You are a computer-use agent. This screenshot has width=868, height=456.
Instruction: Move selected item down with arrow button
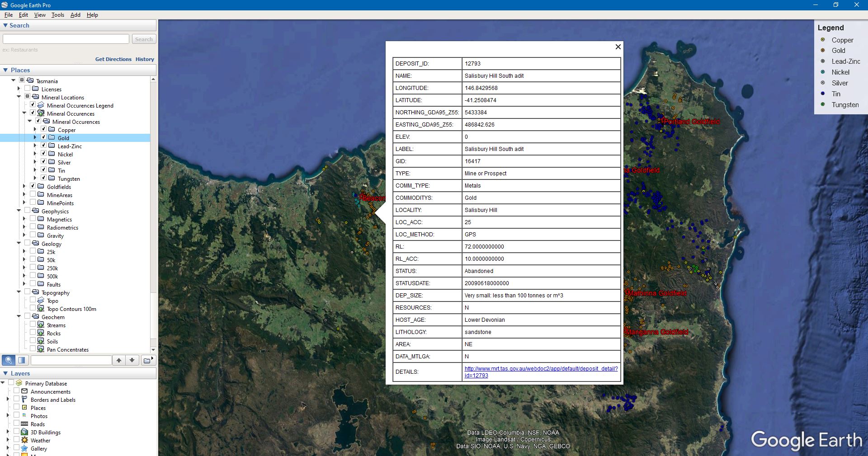click(x=132, y=360)
